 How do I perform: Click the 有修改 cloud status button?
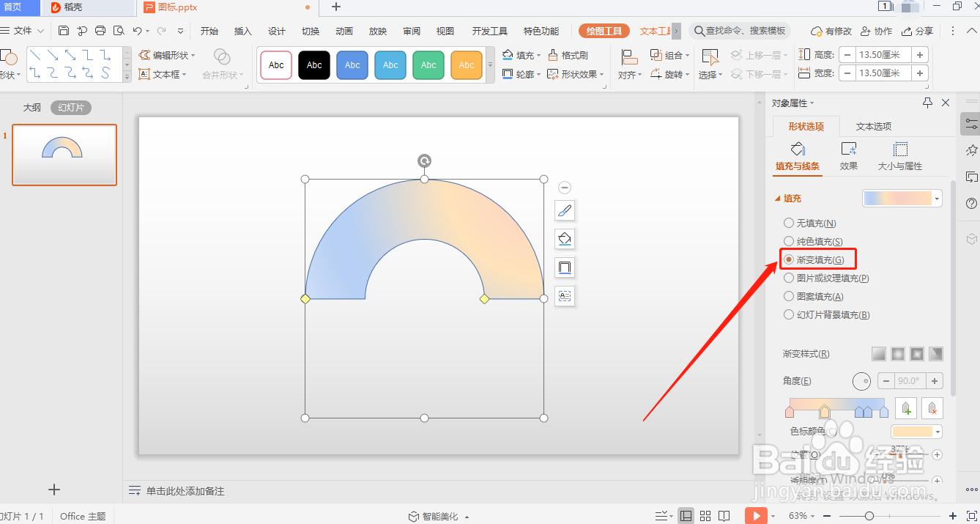[x=831, y=31]
